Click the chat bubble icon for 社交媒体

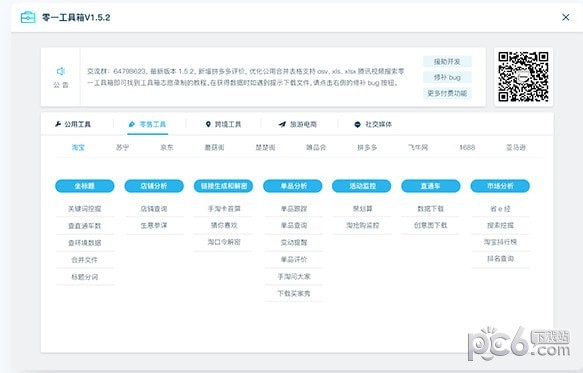(357, 124)
